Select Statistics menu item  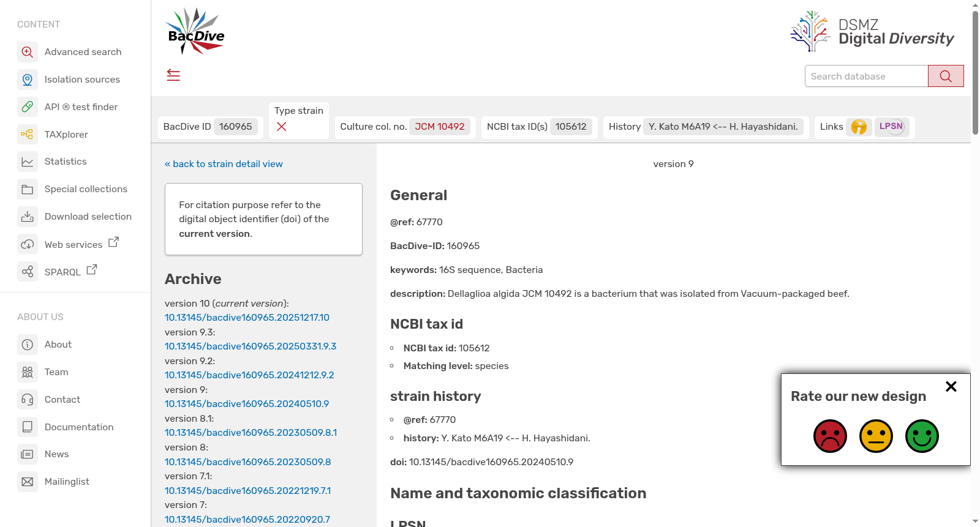(66, 162)
